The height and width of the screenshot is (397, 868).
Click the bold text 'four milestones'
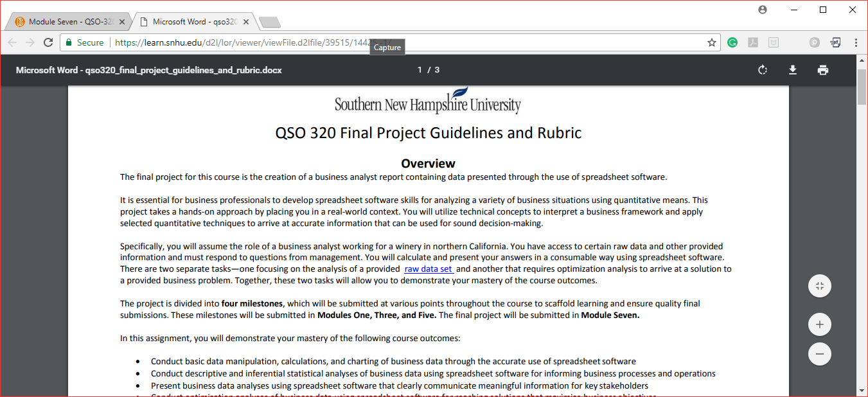[252, 304]
